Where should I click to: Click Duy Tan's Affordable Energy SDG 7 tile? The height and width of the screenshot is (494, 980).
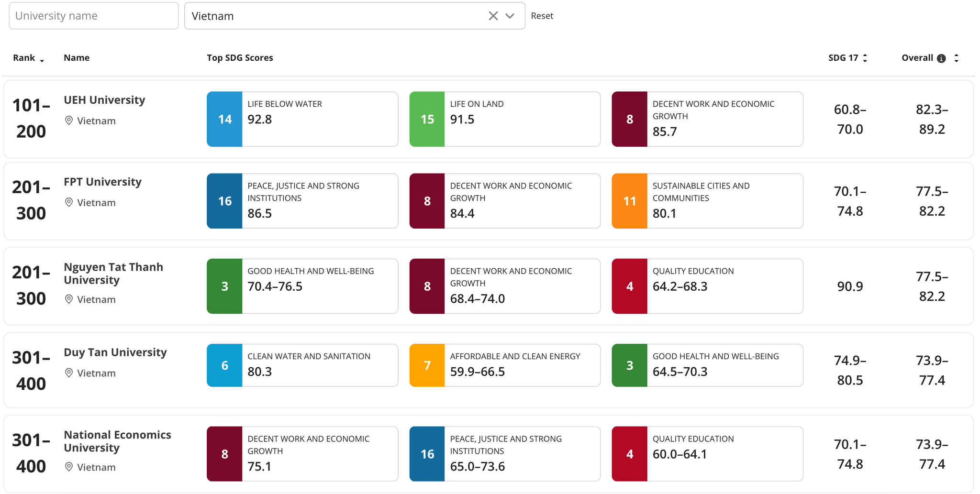pyautogui.click(x=505, y=365)
